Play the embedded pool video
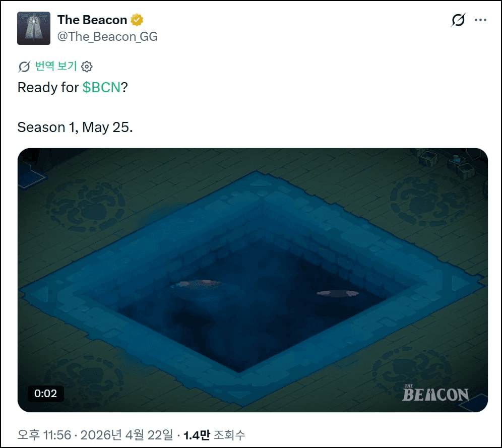Screen dimensions: 502x448 (x=253, y=280)
